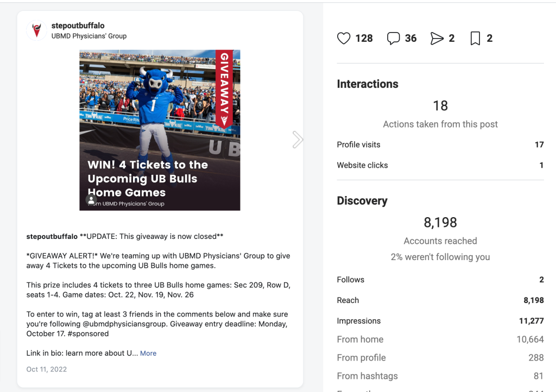Advance to next post image with chevron
Image resolution: width=556 pixels, height=392 pixels.
(298, 140)
